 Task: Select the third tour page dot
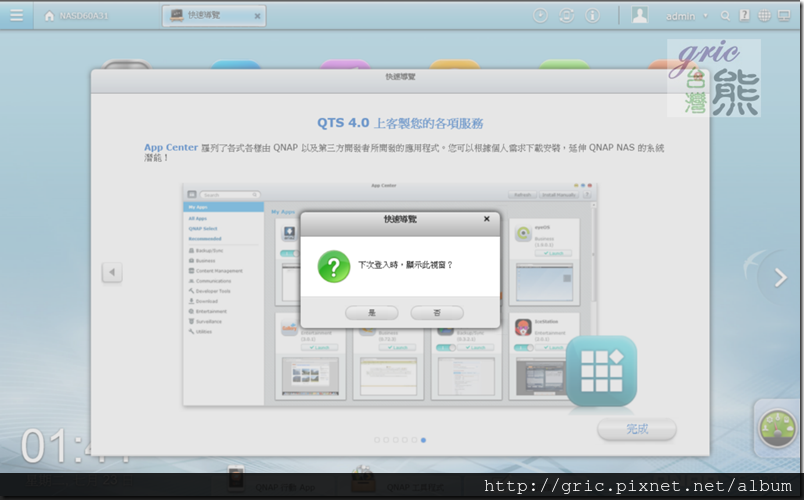395,440
